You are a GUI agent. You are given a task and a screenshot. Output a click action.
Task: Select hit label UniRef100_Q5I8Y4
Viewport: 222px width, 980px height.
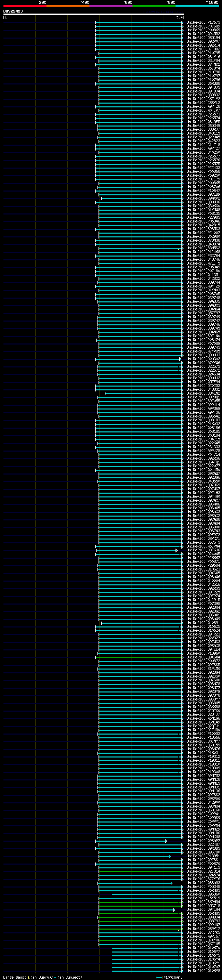[203, 68]
